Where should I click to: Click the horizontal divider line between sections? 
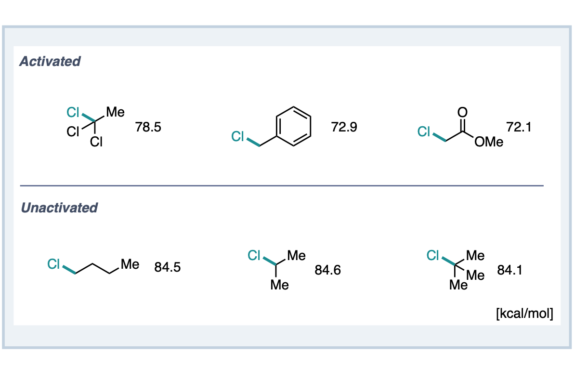coord(282,186)
